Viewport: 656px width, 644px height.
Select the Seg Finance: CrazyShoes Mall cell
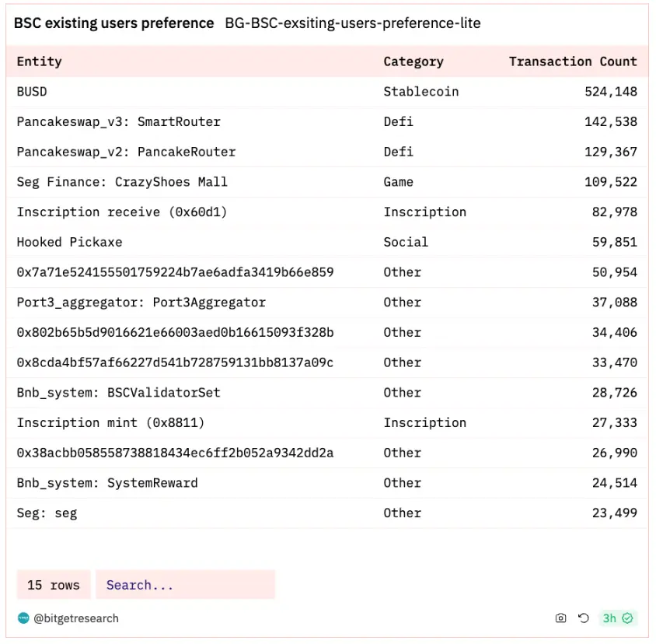click(122, 182)
